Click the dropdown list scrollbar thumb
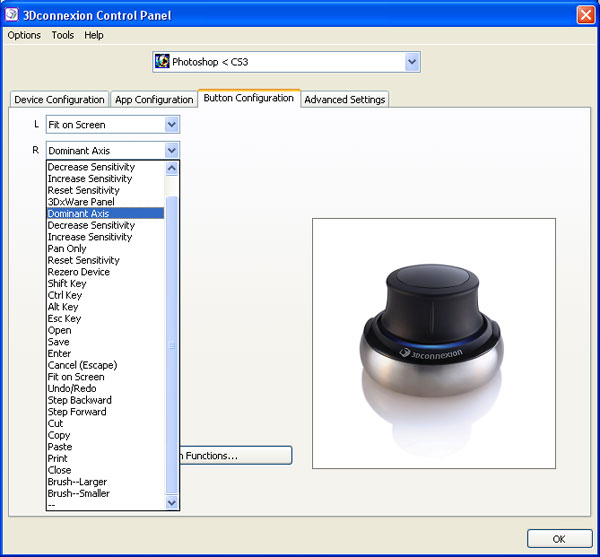This screenshot has height=557, width=600. [x=172, y=345]
